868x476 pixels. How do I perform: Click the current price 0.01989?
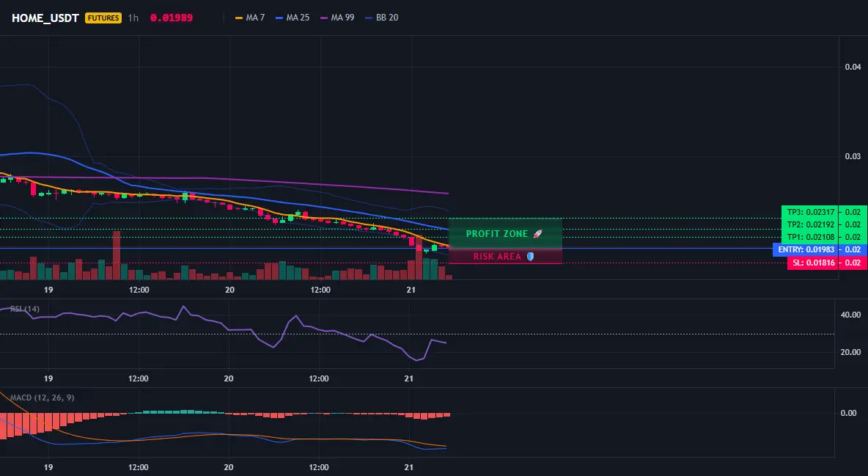(172, 18)
